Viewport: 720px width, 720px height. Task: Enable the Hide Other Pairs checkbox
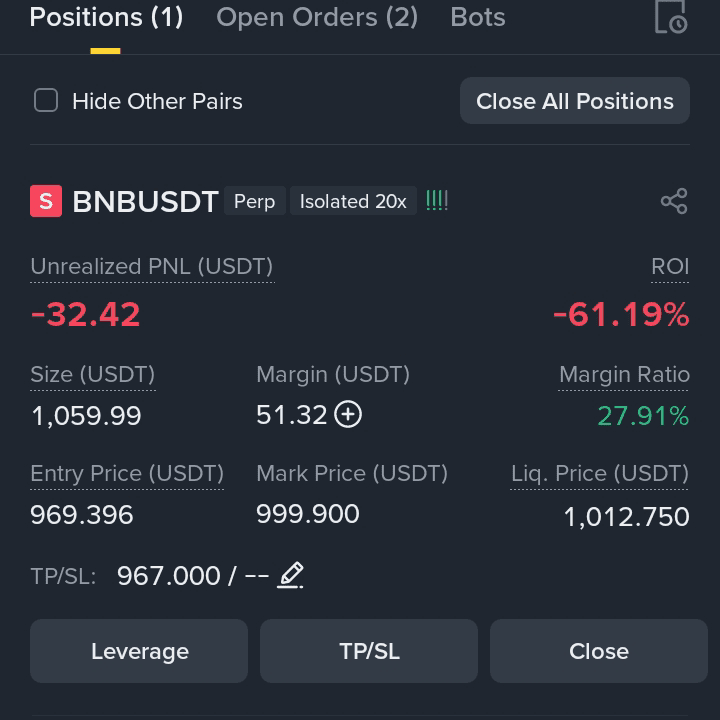(46, 100)
